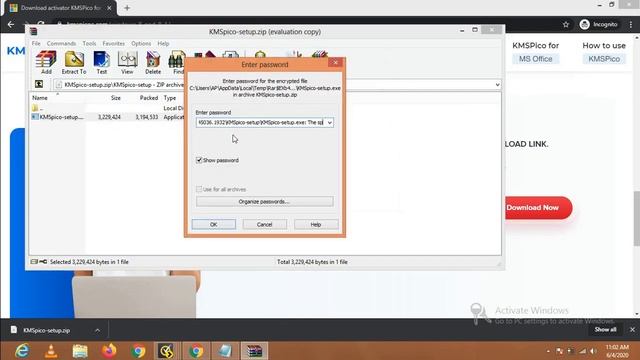Open the yellow-and-black taskbar app icon
Screen dimensions: 640x360
pos(167,351)
